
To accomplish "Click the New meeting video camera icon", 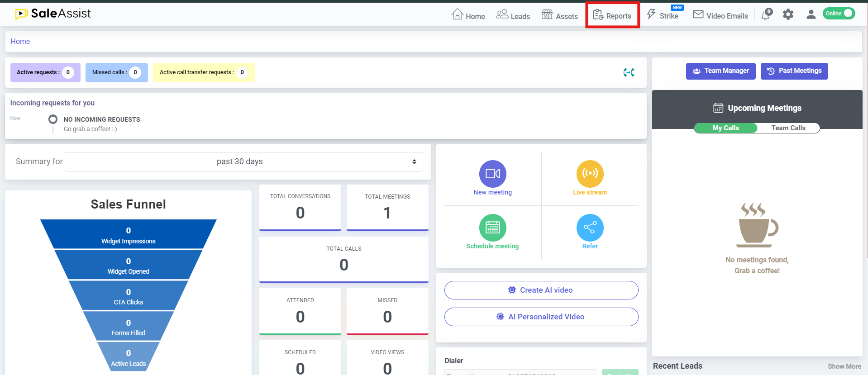I will click(x=492, y=174).
